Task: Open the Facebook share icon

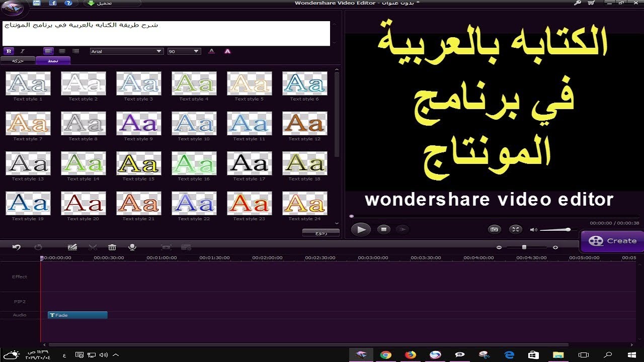Action: coord(53,3)
